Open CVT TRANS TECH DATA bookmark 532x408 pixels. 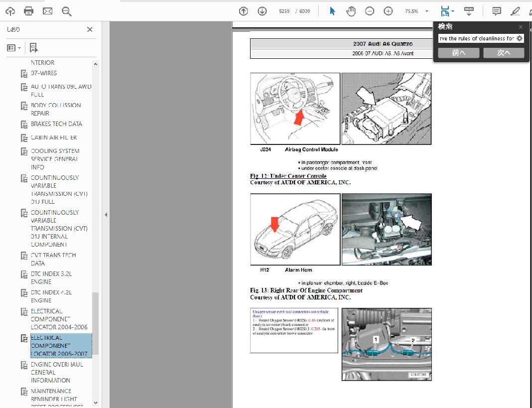[53, 259]
